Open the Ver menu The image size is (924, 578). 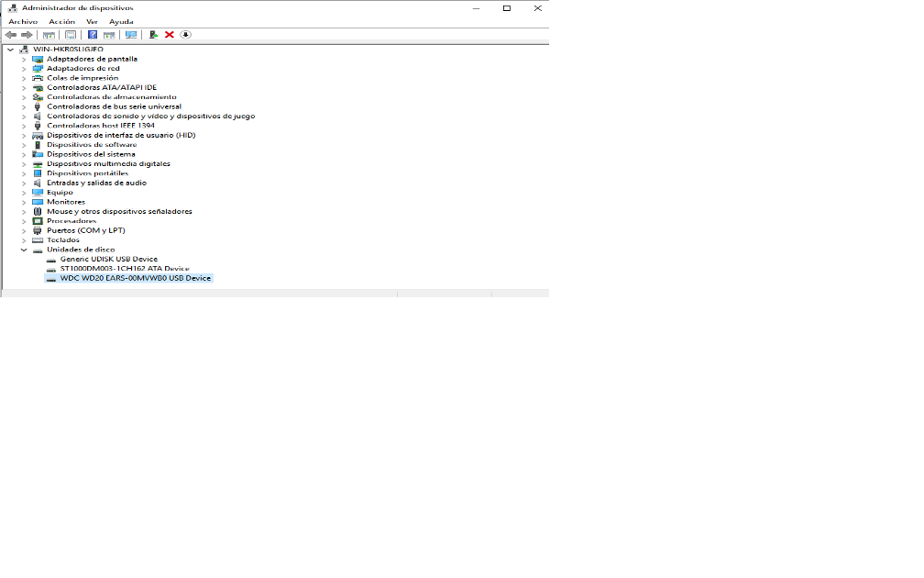point(92,22)
